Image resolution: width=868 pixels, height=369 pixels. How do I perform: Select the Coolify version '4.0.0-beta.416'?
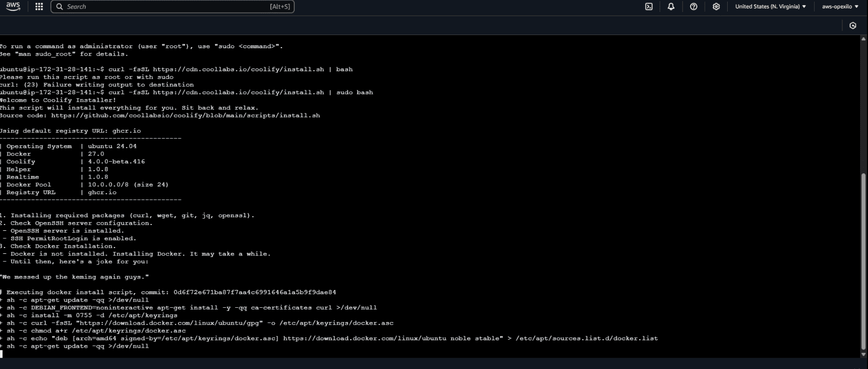(x=116, y=162)
